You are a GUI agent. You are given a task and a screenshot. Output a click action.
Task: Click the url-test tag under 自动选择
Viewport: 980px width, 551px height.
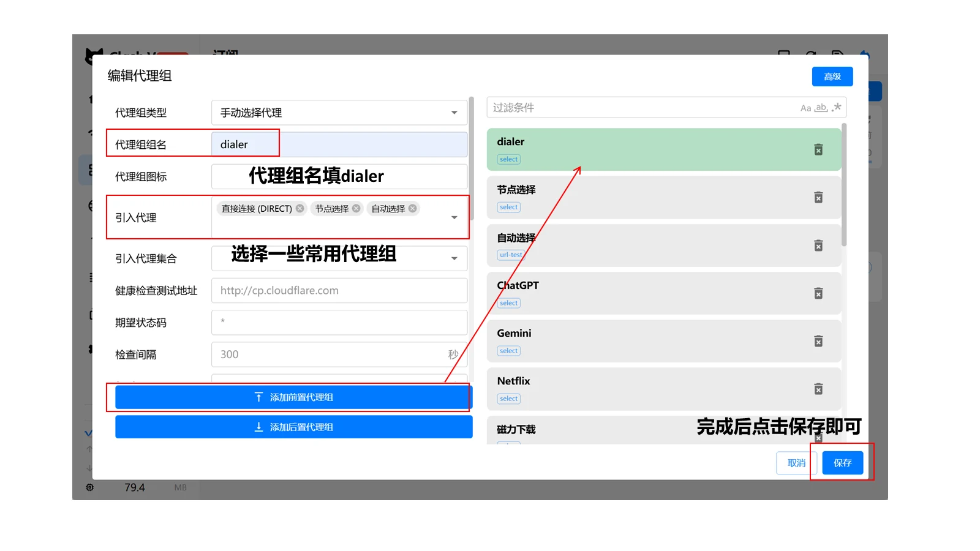tap(511, 255)
